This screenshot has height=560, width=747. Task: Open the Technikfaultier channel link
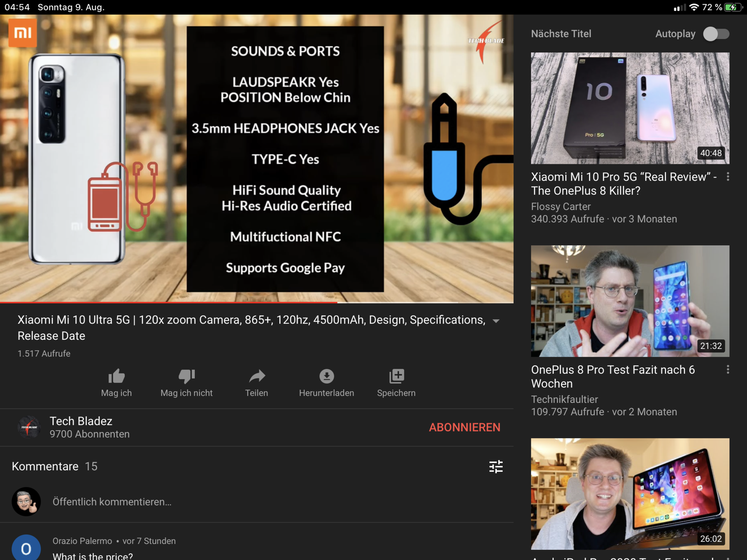[x=564, y=399]
